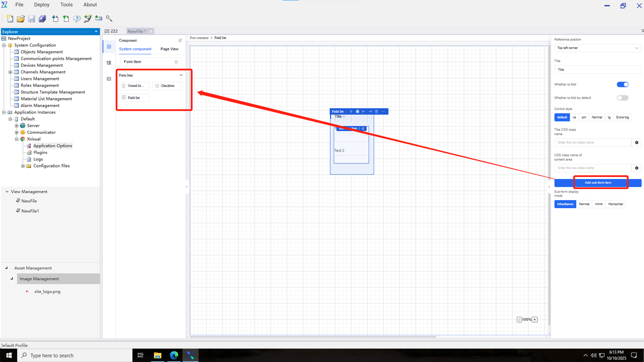Click the Windows Start button

coord(9,355)
